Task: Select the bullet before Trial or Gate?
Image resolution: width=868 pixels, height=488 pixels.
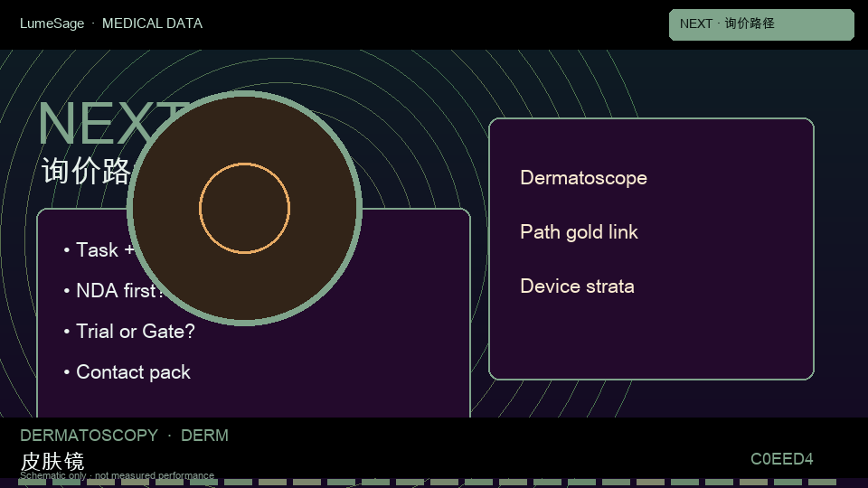Action: (x=66, y=332)
